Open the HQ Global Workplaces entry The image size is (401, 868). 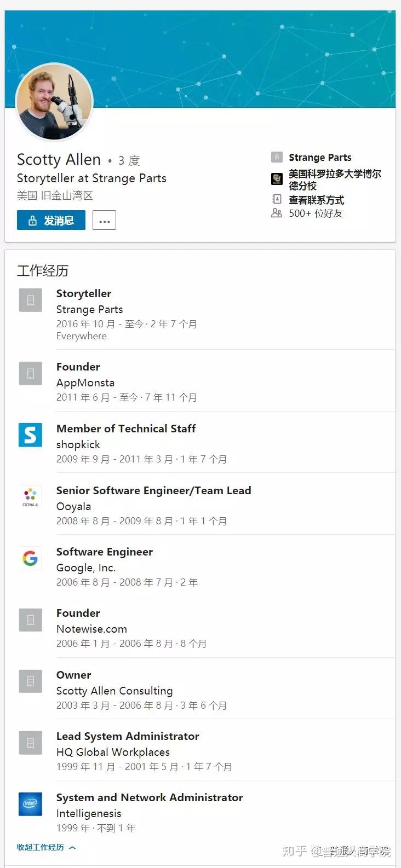point(113,752)
